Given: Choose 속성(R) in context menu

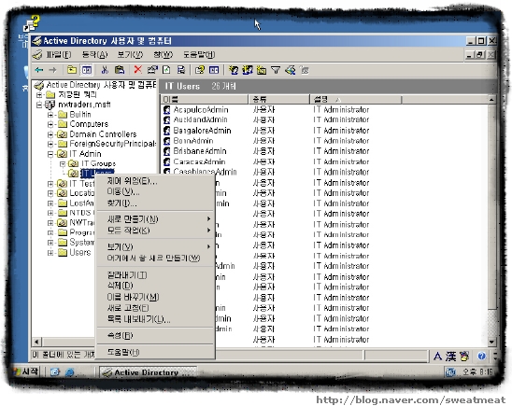Looking at the screenshot, I should click(155, 335).
